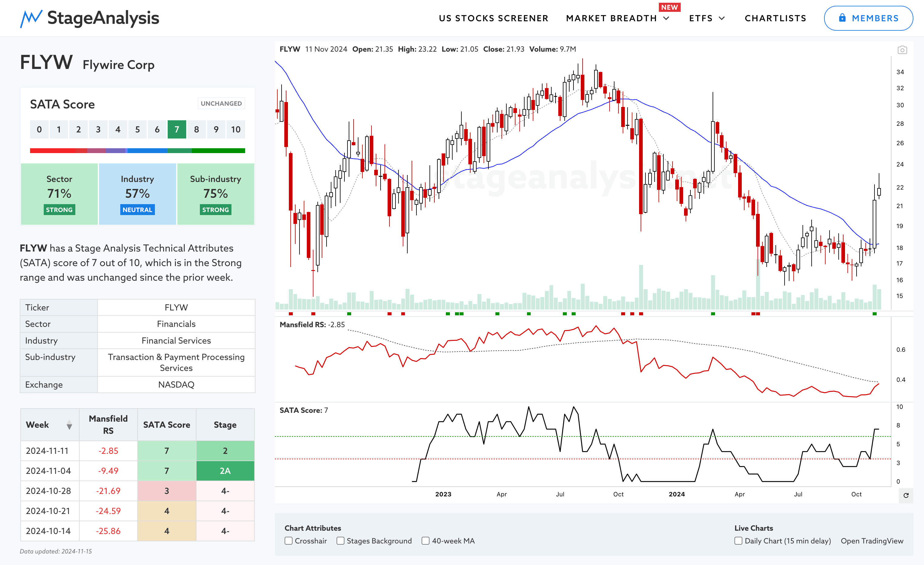924x565 pixels.
Task: Click the Mansfield RS value -9.49 cell
Action: pos(108,471)
